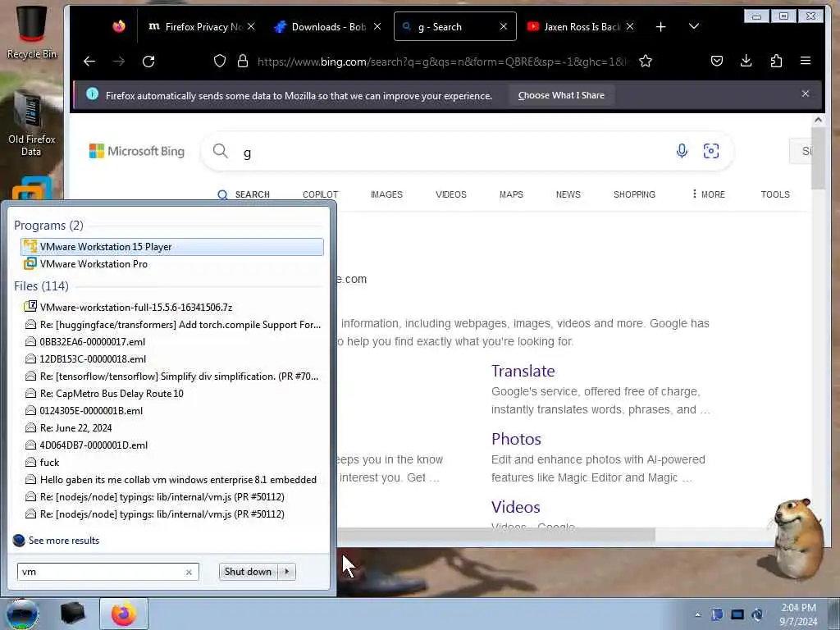Screen dimensions: 840x630
Task: Open the Bing IMAGES tab
Action: pos(386,194)
